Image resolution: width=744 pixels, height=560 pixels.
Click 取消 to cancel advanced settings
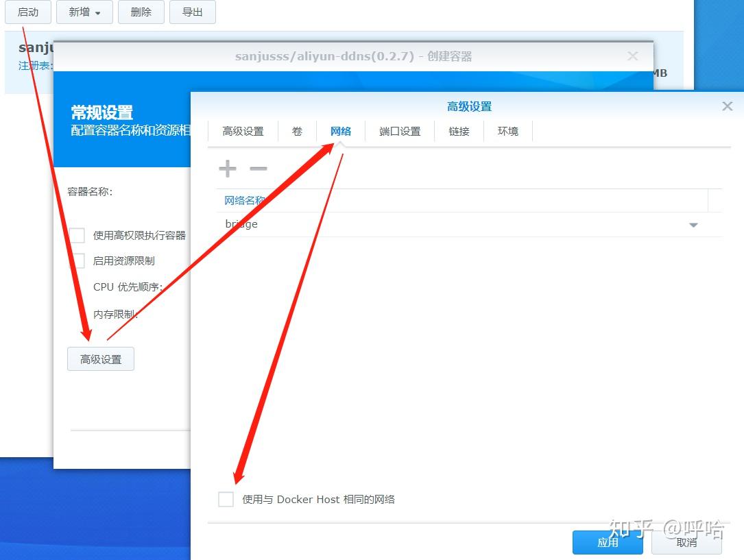(x=686, y=541)
